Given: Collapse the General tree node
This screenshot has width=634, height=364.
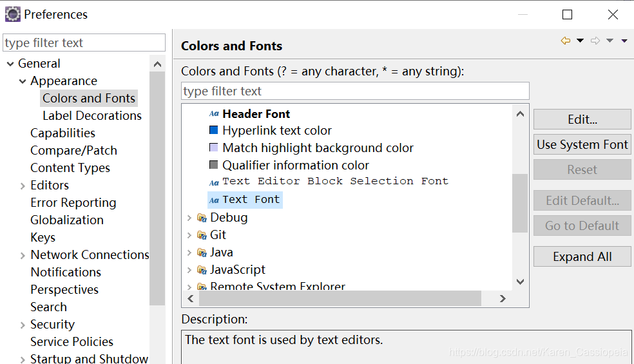Looking at the screenshot, I should (10, 64).
